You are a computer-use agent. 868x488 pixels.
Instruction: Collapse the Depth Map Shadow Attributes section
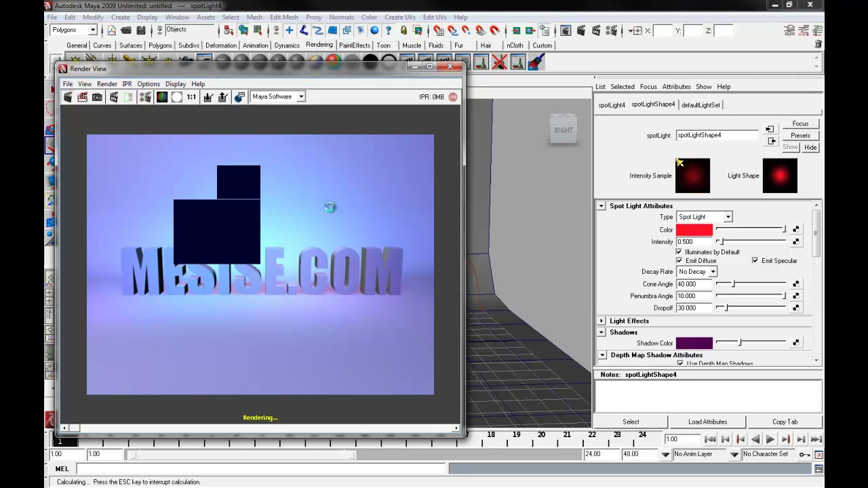pyautogui.click(x=602, y=355)
